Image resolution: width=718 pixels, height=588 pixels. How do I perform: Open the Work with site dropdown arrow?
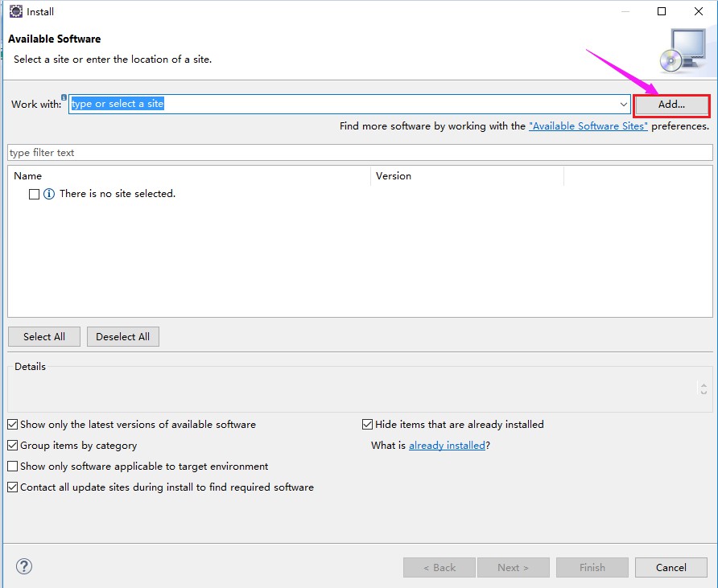click(x=623, y=105)
